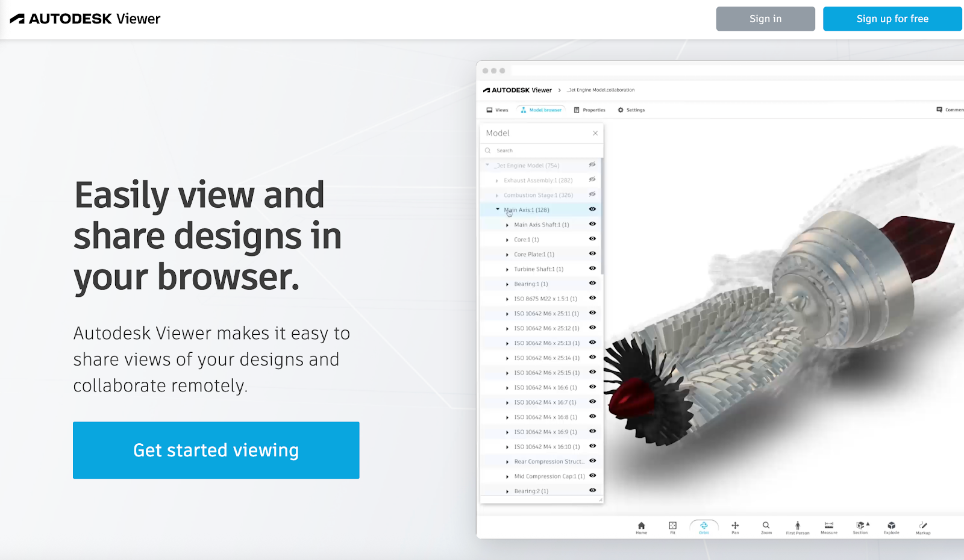This screenshot has height=560, width=964.
Task: Switch to the Model browser tab
Action: [541, 110]
